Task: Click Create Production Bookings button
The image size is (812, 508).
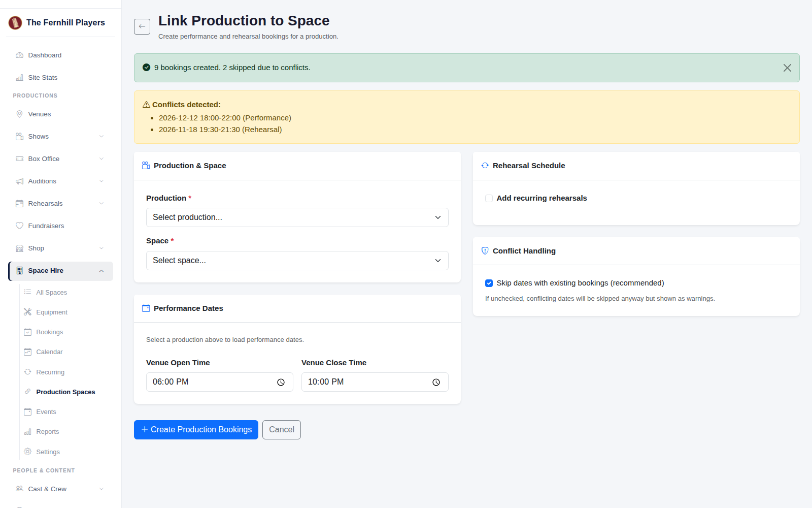Action: click(196, 430)
